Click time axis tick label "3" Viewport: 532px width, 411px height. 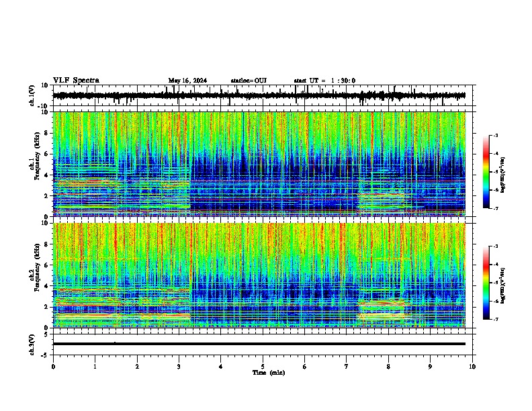pos(179,367)
